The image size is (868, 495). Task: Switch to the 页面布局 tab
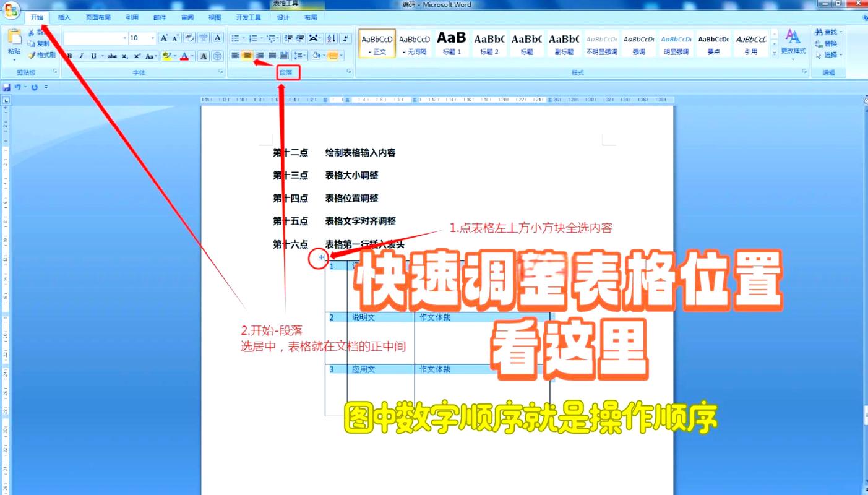[x=98, y=18]
